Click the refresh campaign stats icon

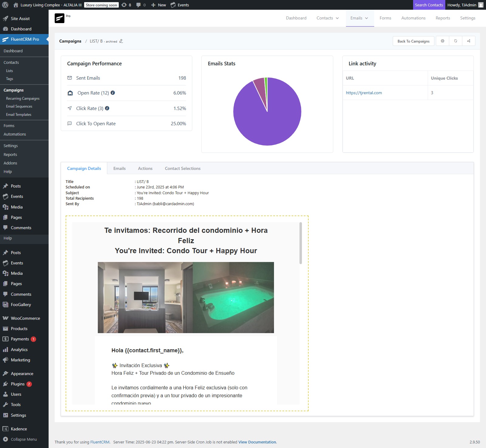[456, 41]
